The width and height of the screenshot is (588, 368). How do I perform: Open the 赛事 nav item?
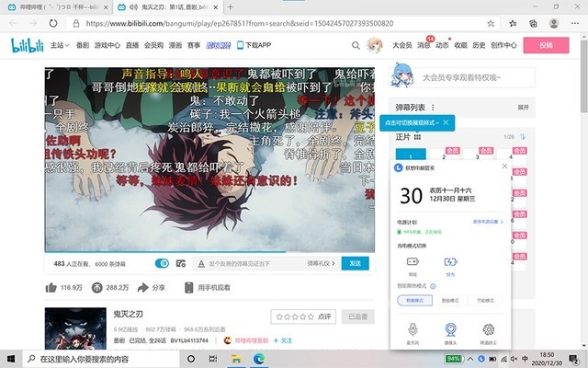[x=194, y=45]
